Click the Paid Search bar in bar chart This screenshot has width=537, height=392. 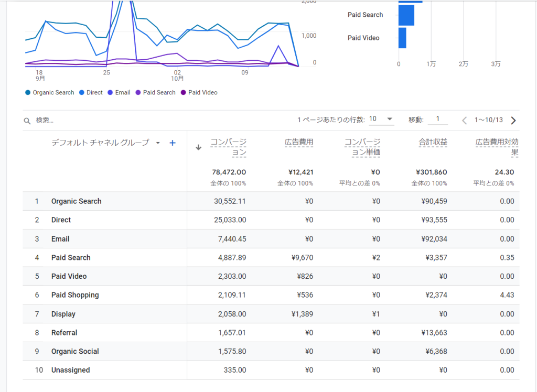(x=406, y=15)
